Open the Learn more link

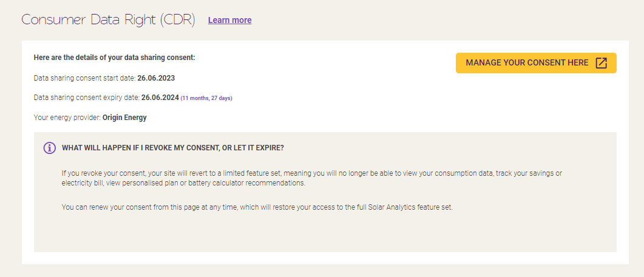pos(229,20)
